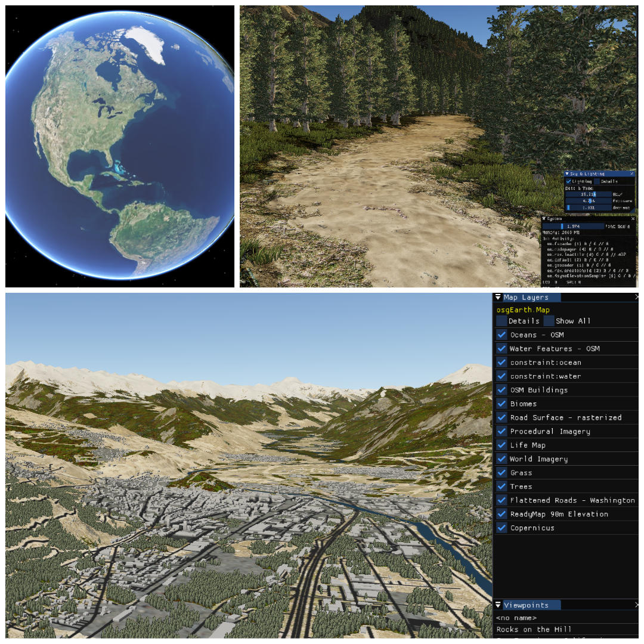Toggle the Oceans - OSM layer

tap(501, 335)
